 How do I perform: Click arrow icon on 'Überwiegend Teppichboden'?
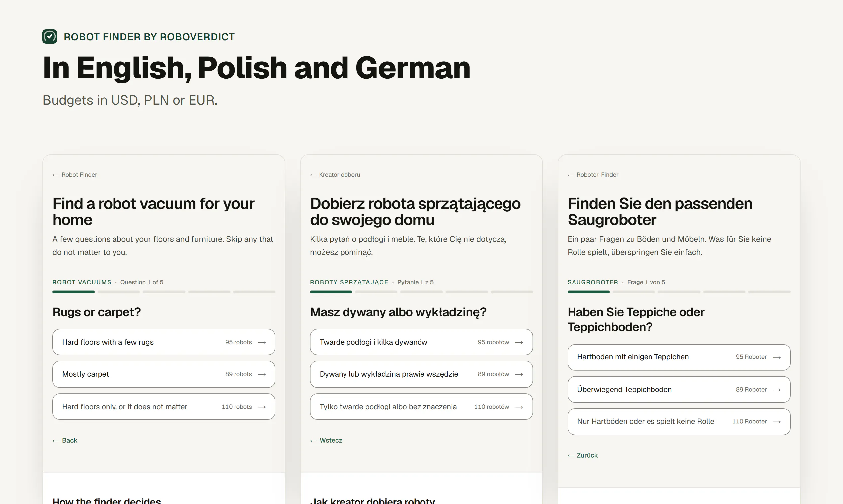(777, 390)
